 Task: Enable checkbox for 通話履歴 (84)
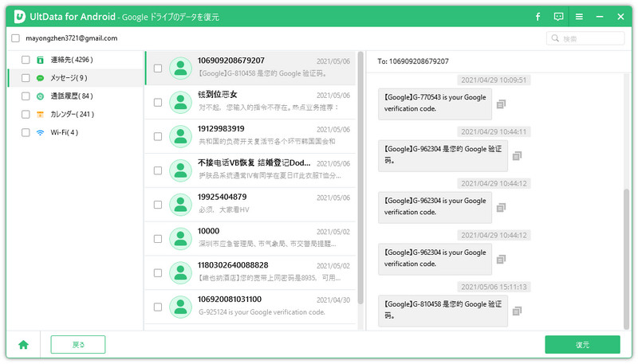(x=26, y=96)
